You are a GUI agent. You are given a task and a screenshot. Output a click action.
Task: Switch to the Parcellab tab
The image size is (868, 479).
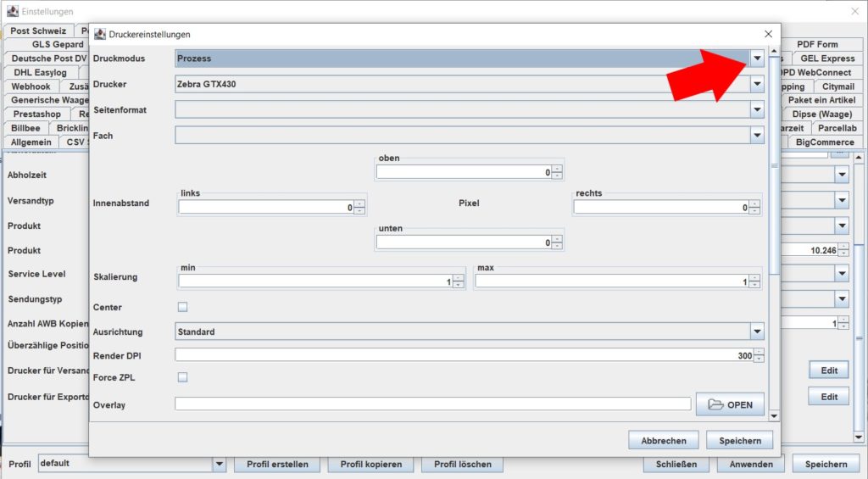(x=837, y=128)
